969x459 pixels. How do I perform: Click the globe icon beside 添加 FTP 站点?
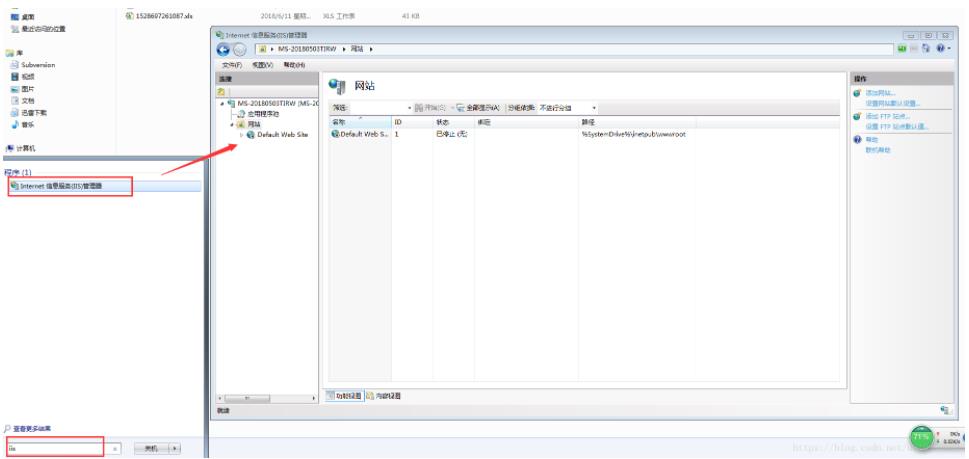(x=857, y=116)
